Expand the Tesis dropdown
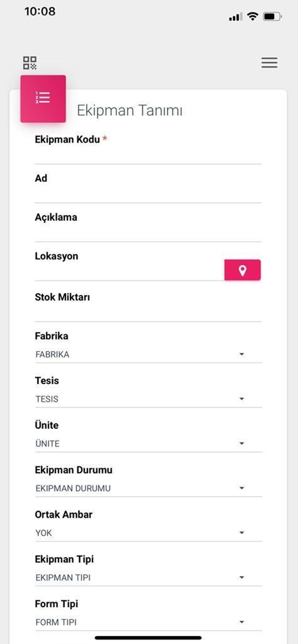Image resolution: width=298 pixels, height=644 pixels. click(x=148, y=399)
